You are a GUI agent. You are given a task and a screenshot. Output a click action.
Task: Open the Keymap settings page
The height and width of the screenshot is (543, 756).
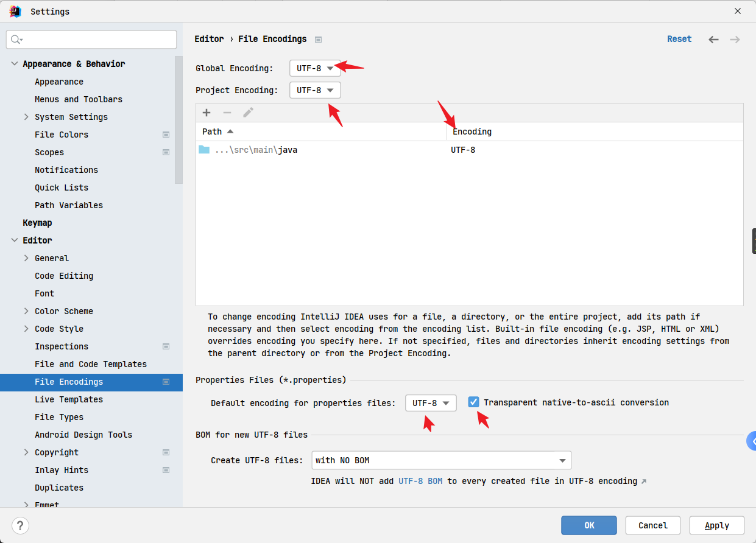37,223
